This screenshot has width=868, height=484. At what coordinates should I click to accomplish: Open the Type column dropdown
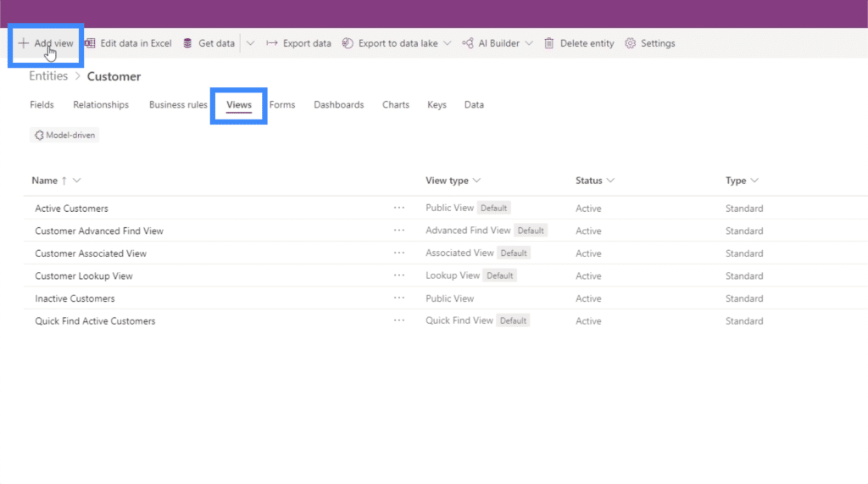(754, 181)
